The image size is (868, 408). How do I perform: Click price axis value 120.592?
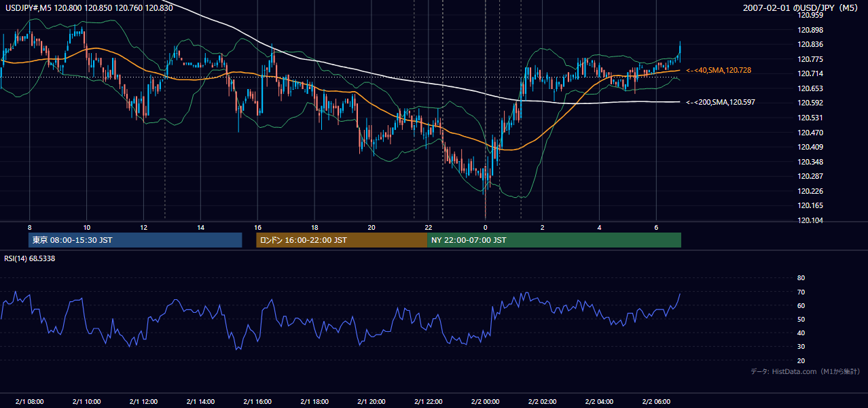pyautogui.click(x=810, y=103)
